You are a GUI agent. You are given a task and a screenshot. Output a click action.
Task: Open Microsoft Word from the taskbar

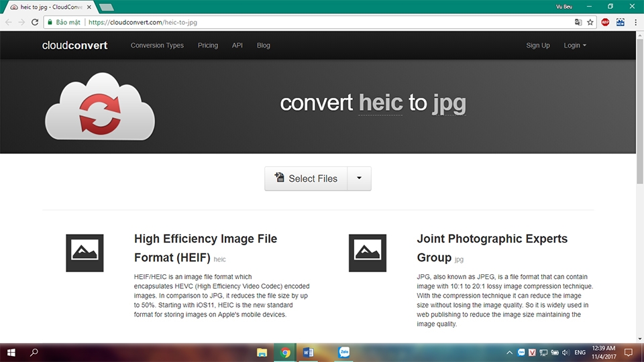click(309, 352)
